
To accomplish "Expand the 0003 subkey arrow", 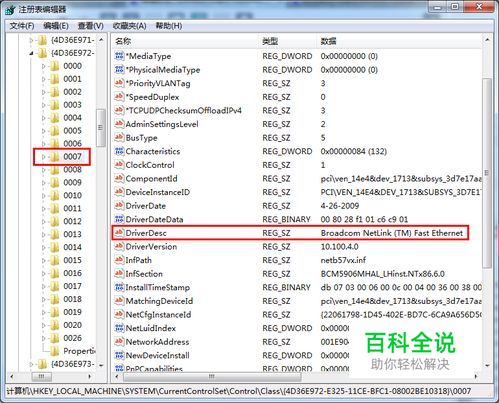I will click(x=44, y=105).
